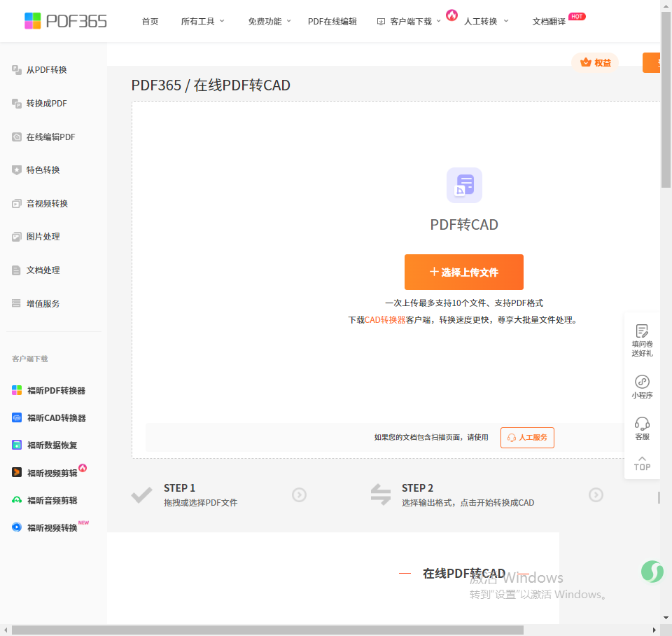672x636 pixels.
Task: Open the 福昕CAD转换器 download link
Action: (x=57, y=417)
